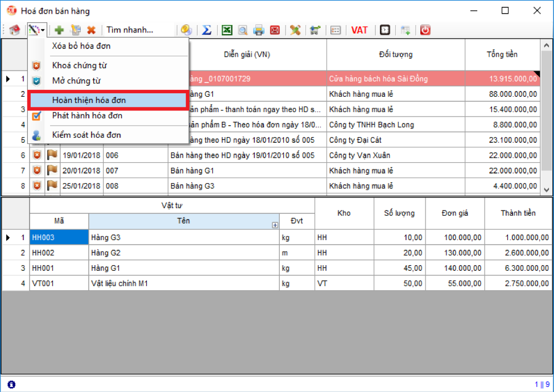554x392 pixels.
Task: Export to Excel with green icon
Action: (x=227, y=30)
